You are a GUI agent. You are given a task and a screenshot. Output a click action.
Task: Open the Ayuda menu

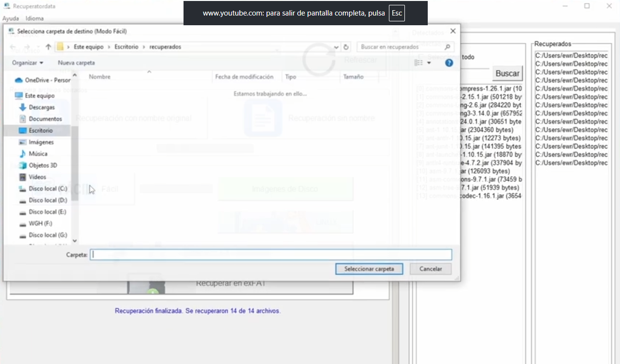pyautogui.click(x=11, y=18)
